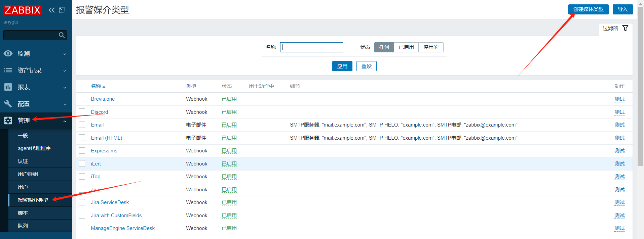Click the 报表 chart icon
644x239 pixels.
[8, 87]
